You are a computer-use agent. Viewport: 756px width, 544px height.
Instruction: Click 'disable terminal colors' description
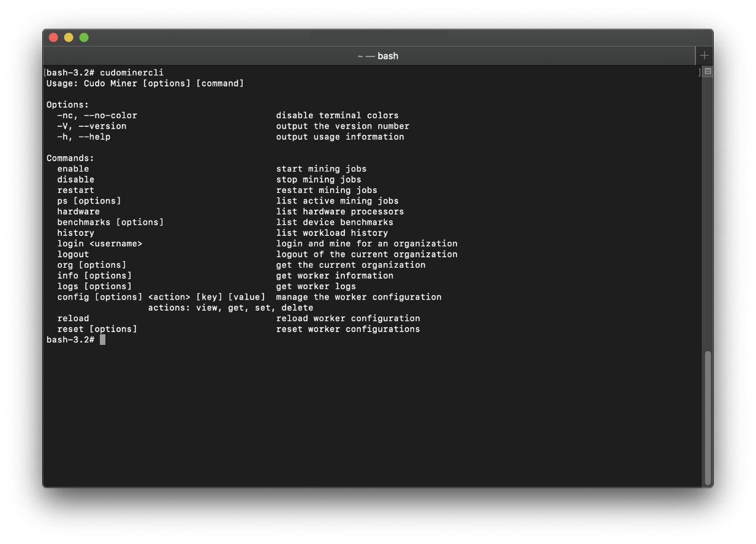(x=338, y=115)
